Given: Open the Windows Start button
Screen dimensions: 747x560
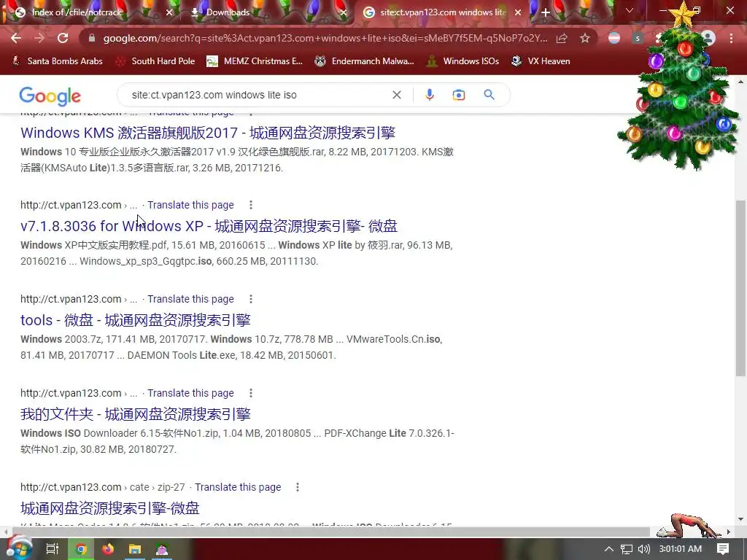Looking at the screenshot, I should pyautogui.click(x=19, y=548).
